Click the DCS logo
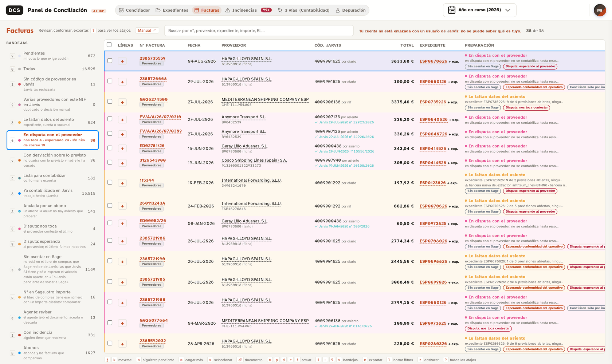 pyautogui.click(x=15, y=10)
